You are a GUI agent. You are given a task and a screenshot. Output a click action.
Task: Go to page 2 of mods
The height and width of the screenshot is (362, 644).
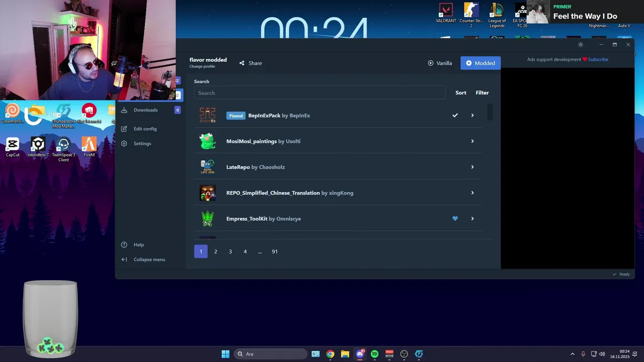tap(215, 251)
